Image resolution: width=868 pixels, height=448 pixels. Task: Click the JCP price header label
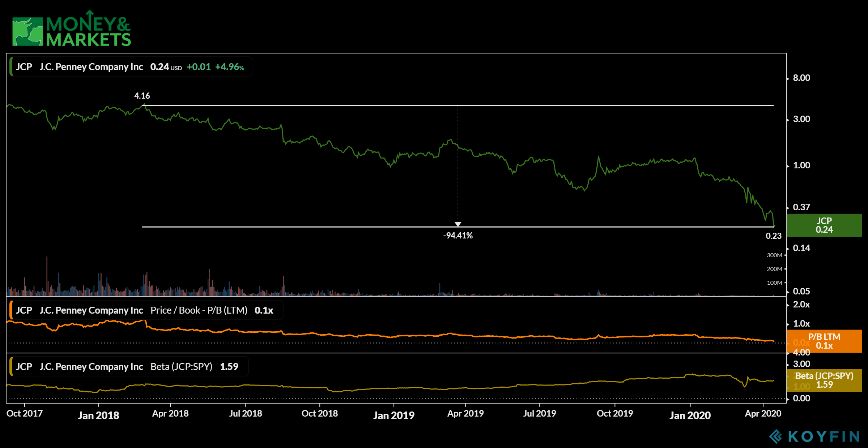(131, 67)
